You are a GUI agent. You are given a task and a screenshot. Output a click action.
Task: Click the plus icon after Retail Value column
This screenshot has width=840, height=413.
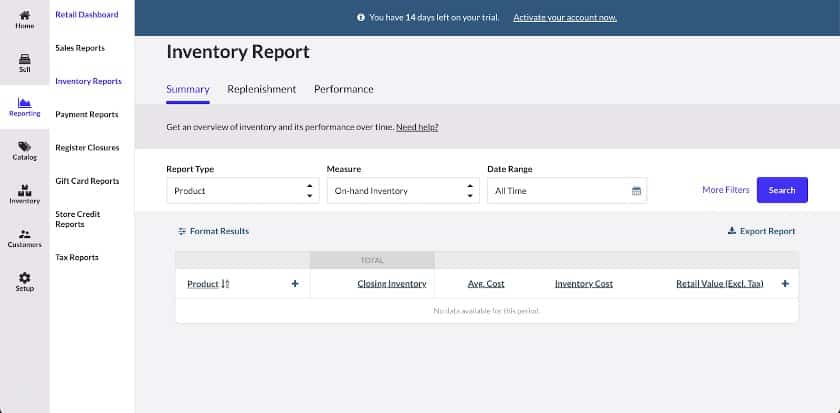click(785, 284)
